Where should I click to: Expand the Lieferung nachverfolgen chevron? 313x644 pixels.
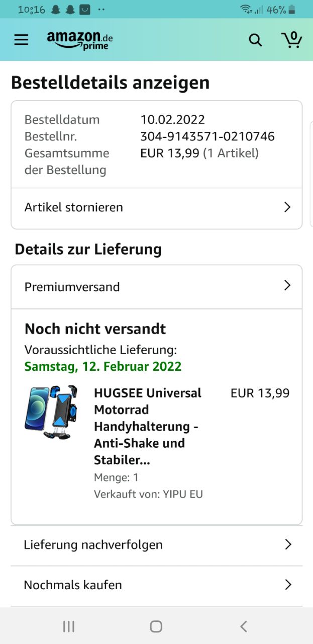(x=288, y=544)
